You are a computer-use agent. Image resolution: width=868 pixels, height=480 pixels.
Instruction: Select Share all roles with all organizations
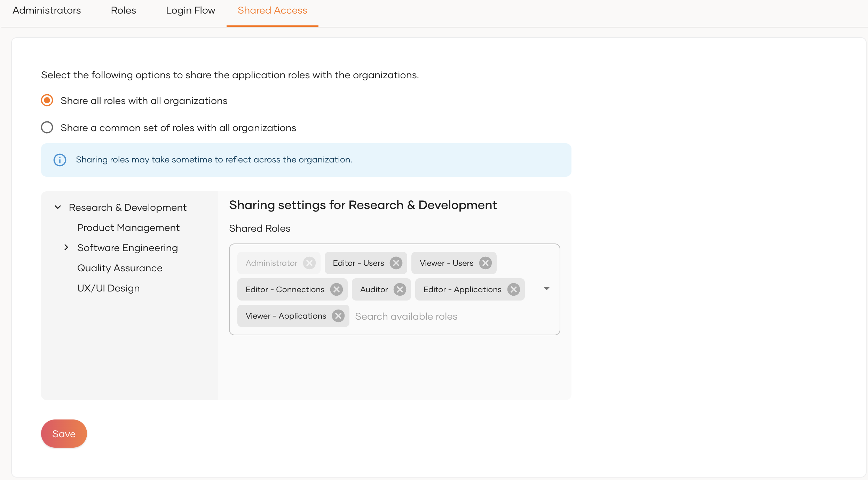[47, 101]
